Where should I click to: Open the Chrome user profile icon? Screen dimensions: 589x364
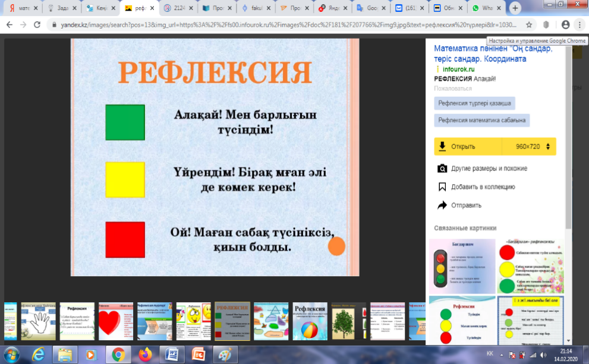click(565, 25)
